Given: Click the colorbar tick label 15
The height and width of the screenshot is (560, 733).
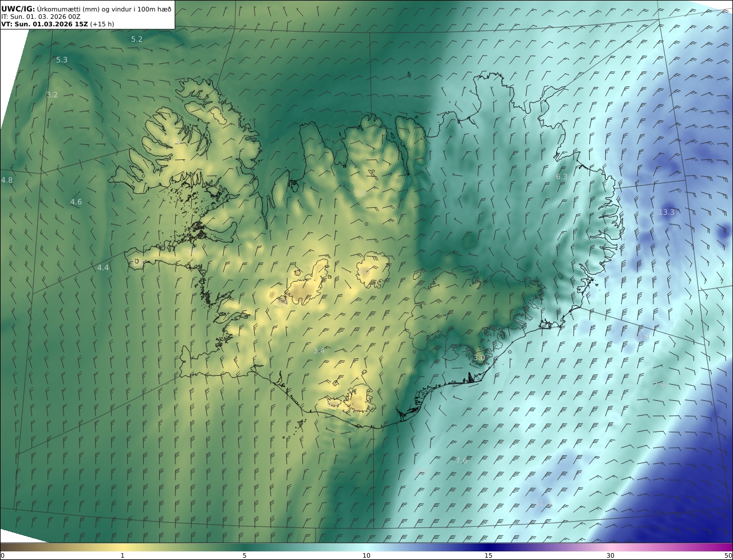Looking at the screenshot, I should pyautogui.click(x=488, y=555).
